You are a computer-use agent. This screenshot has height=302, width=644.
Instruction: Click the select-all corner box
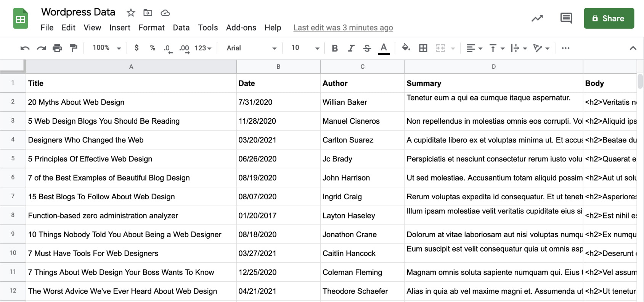click(x=13, y=66)
